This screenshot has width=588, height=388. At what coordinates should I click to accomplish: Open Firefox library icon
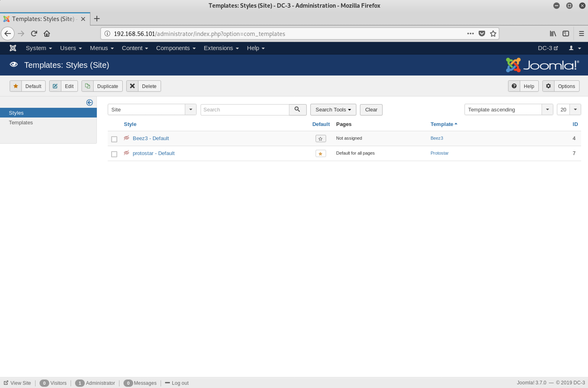click(553, 33)
